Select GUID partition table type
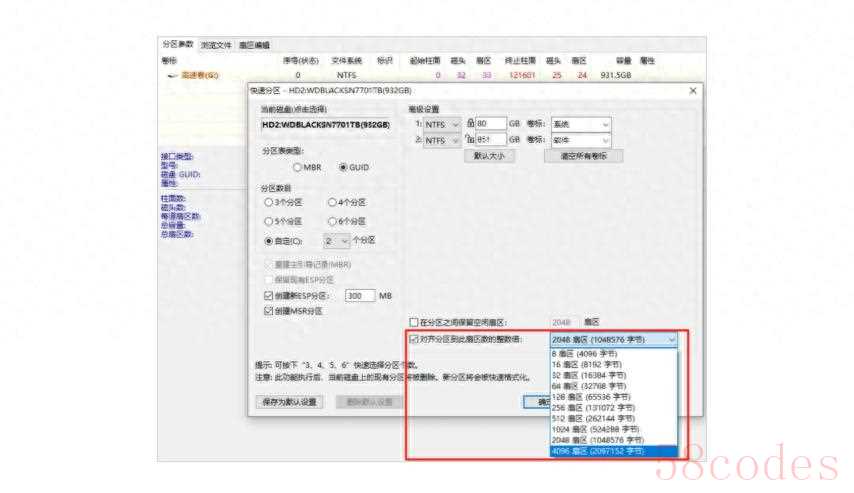This screenshot has width=854, height=493. point(344,167)
